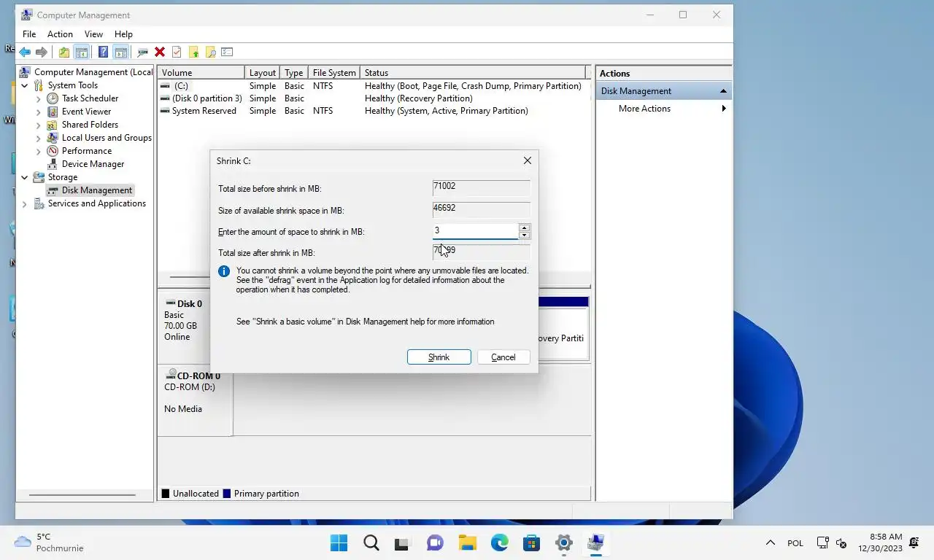
Task: Open the Windows Start menu
Action: (339, 542)
